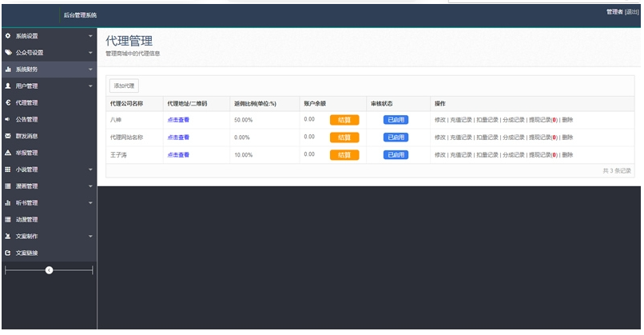Screen dimensions: 644x335
Task: Expand the 小说管理 dropdown arrow
Action: [x=90, y=170]
